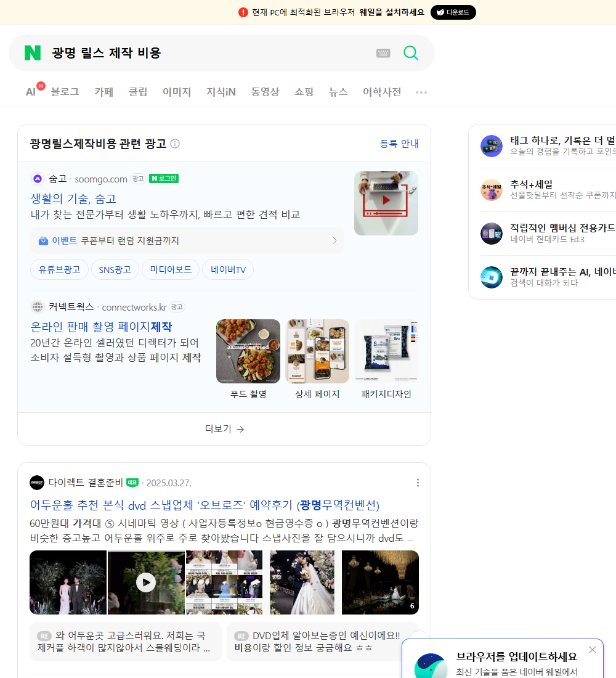Click the 이벤트 쿠폰부터 랜덤 지원금까지 text

point(115,240)
